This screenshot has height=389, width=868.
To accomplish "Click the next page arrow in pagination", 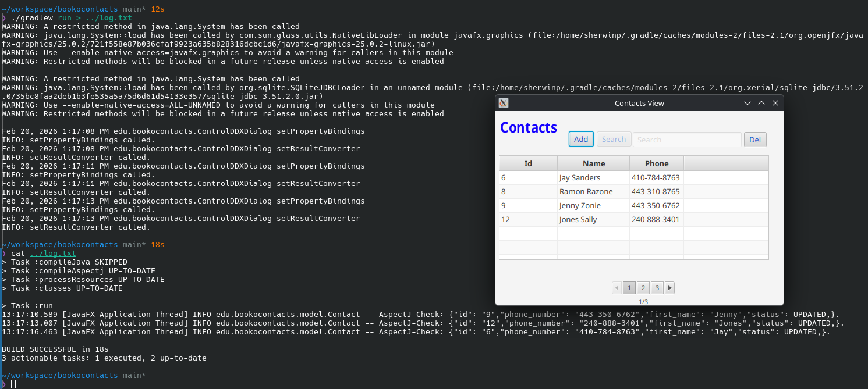I will [x=669, y=288].
